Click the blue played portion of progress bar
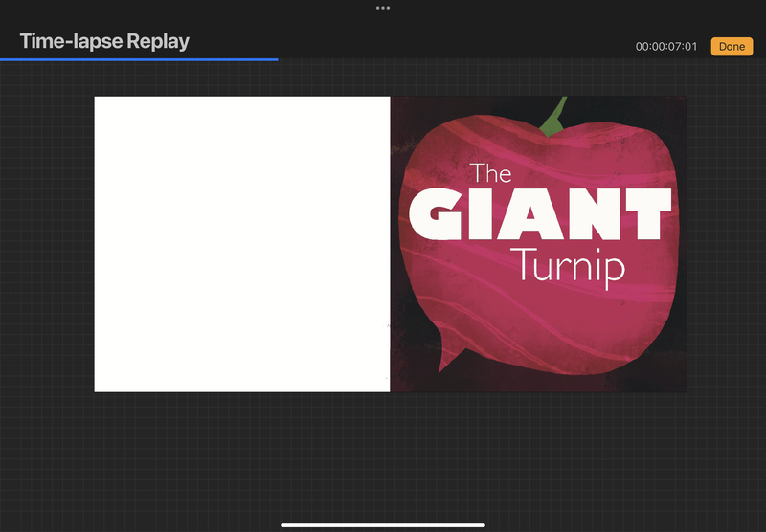The width and height of the screenshot is (766, 532). pyautogui.click(x=139, y=59)
